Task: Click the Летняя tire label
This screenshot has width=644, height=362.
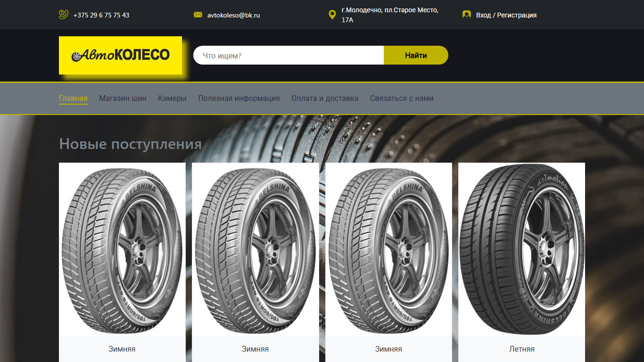Action: pyautogui.click(x=522, y=349)
